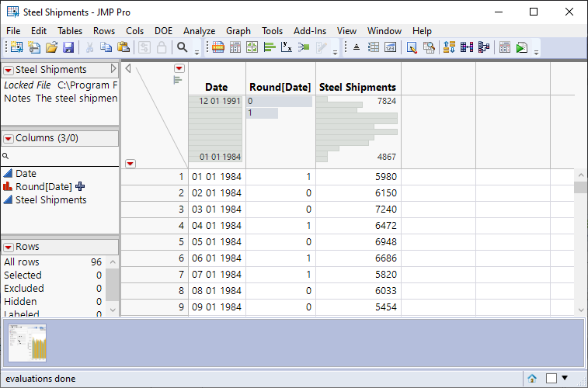Expand the triangle right of Steel Shipments panel title
The width and height of the screenshot is (588, 388).
pyautogui.click(x=113, y=68)
